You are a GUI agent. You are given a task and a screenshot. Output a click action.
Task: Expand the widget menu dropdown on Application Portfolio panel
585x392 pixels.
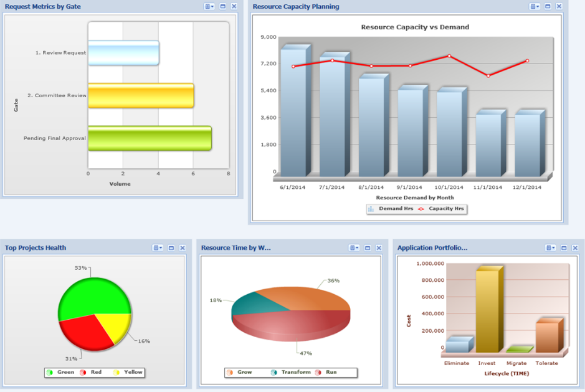click(553, 247)
